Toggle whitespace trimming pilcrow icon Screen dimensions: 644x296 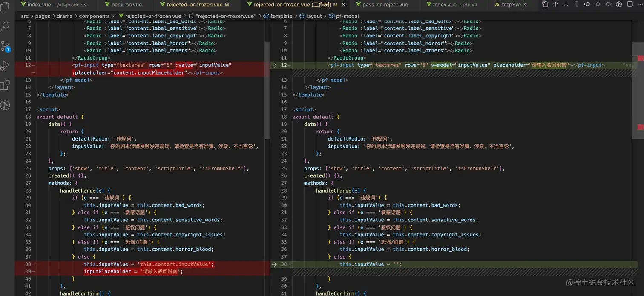tap(576, 4)
